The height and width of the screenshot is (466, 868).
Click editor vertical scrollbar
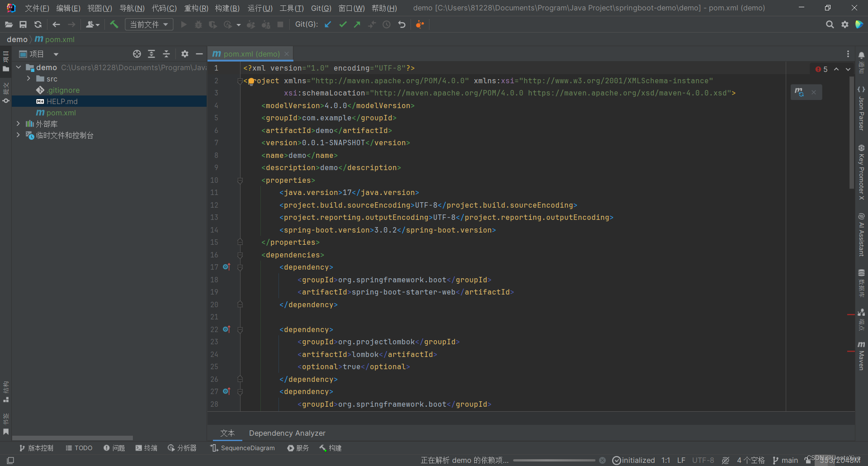(x=852, y=133)
